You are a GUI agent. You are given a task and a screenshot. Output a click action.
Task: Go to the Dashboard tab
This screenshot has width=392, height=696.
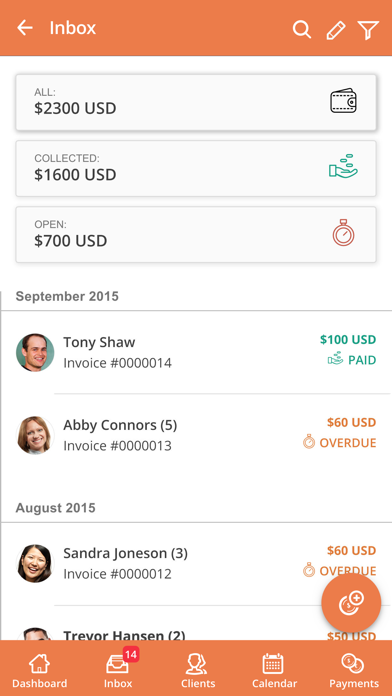click(x=40, y=670)
